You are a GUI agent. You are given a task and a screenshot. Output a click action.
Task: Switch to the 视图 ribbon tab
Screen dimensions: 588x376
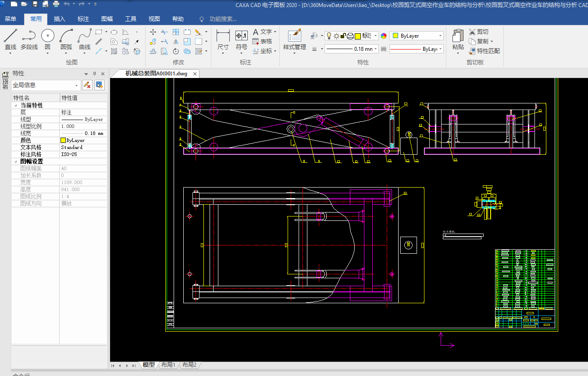point(154,19)
